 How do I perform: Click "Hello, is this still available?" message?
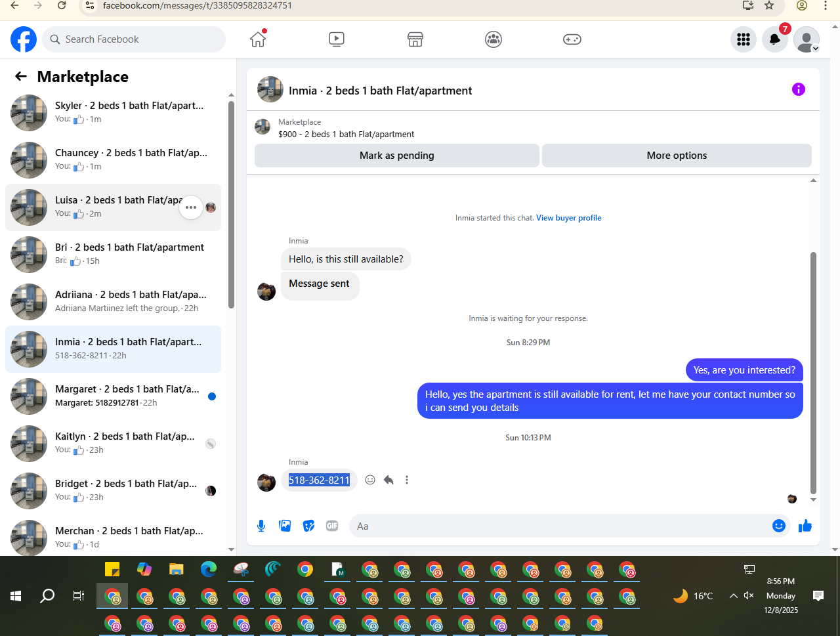(346, 259)
